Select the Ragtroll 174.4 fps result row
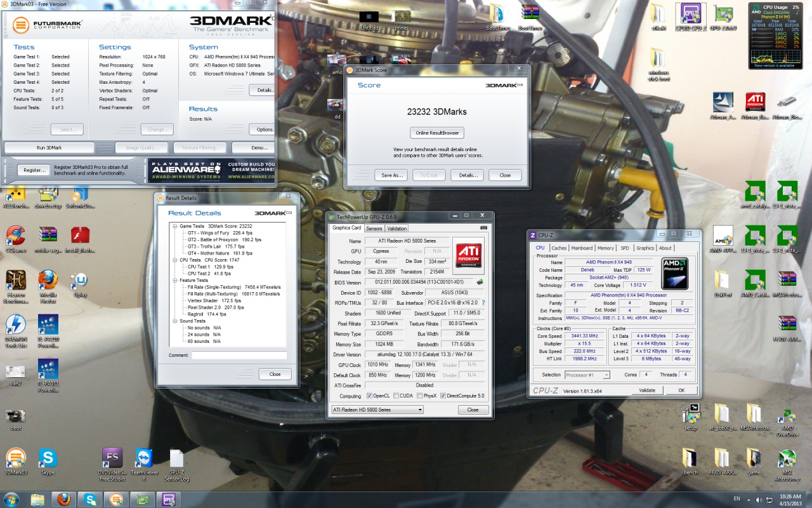Image resolution: width=812 pixels, height=508 pixels. click(207, 314)
